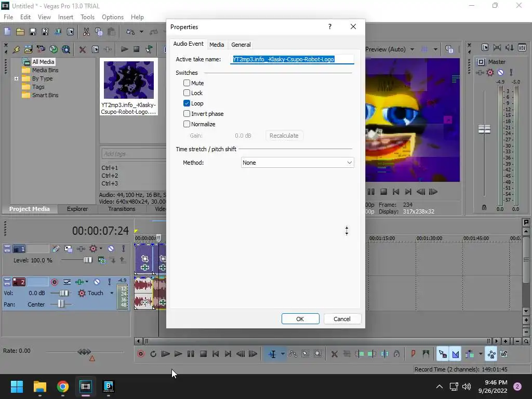Click the Import Media lightning icon

coord(16,49)
